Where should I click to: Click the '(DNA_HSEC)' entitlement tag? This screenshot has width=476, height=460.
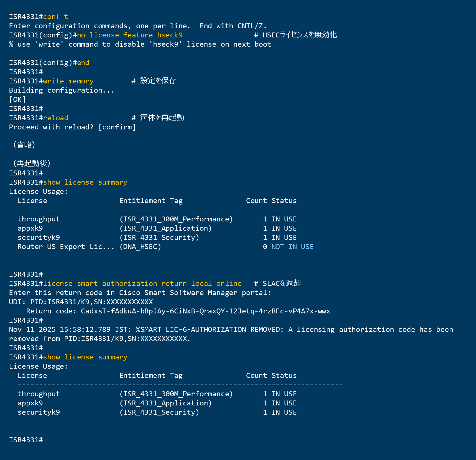click(140, 247)
